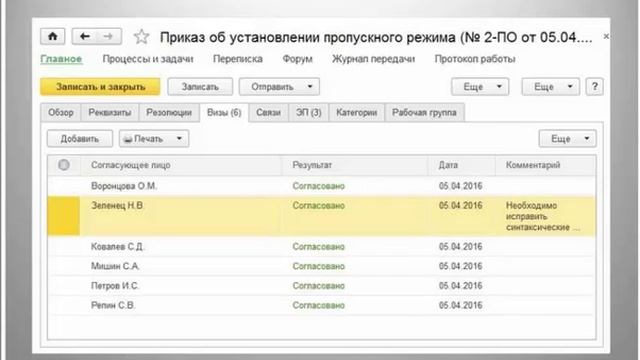Click Записать и закрыть button
640x360 pixels.
tap(100, 87)
